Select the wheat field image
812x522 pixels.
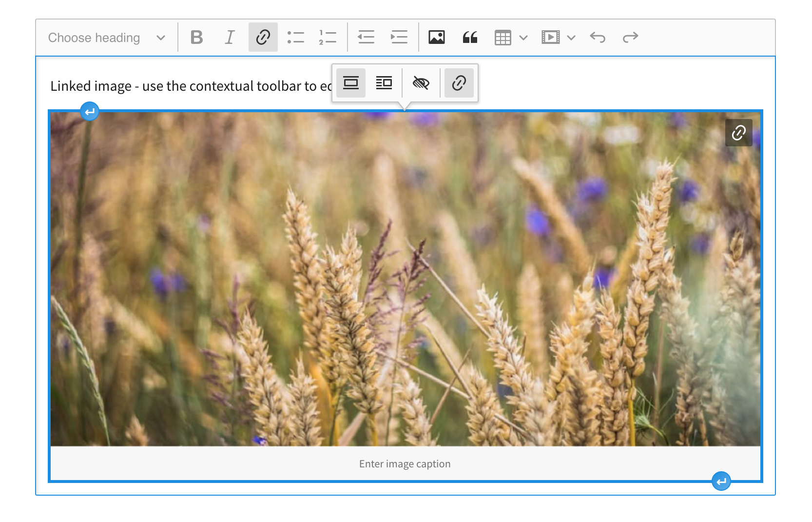(405, 279)
